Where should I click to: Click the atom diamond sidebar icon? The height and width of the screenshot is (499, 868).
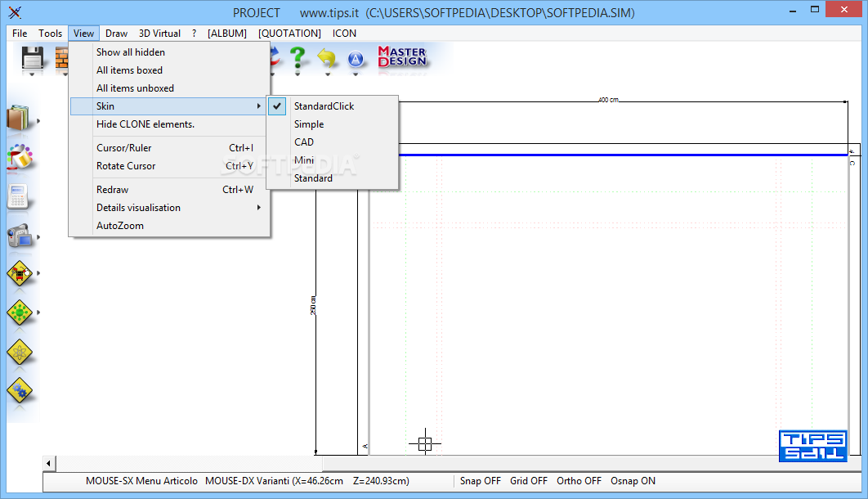20,353
